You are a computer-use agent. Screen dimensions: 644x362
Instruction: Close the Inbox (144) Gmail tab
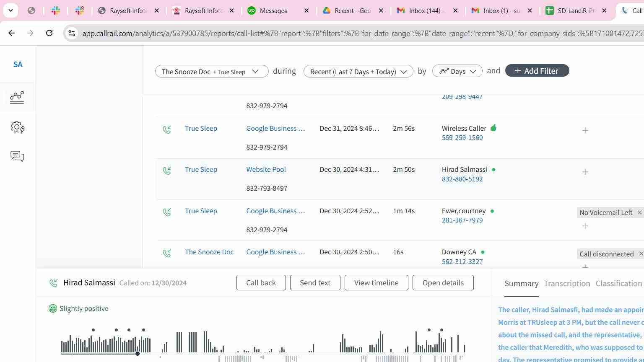tap(455, 10)
